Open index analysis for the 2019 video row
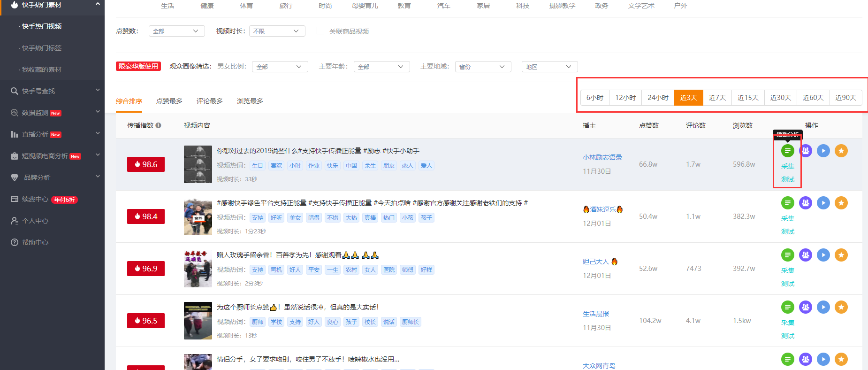Image resolution: width=868 pixels, height=370 pixels. (x=787, y=151)
